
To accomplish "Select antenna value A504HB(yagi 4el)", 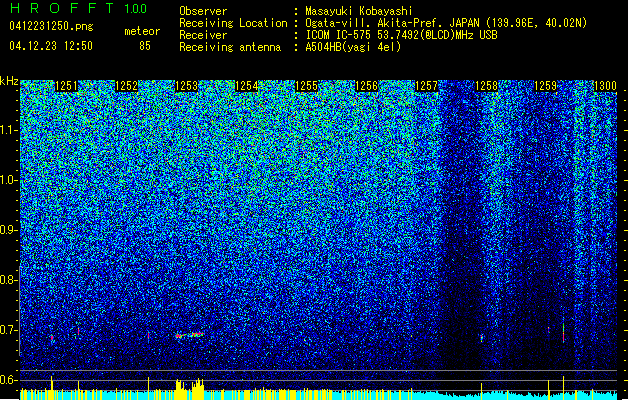I will coord(353,47).
